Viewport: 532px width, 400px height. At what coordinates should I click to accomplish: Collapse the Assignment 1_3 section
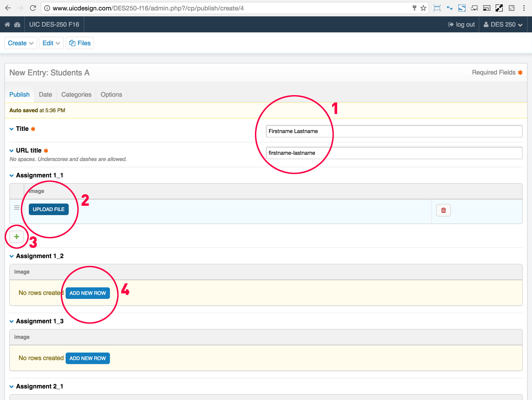coord(11,321)
